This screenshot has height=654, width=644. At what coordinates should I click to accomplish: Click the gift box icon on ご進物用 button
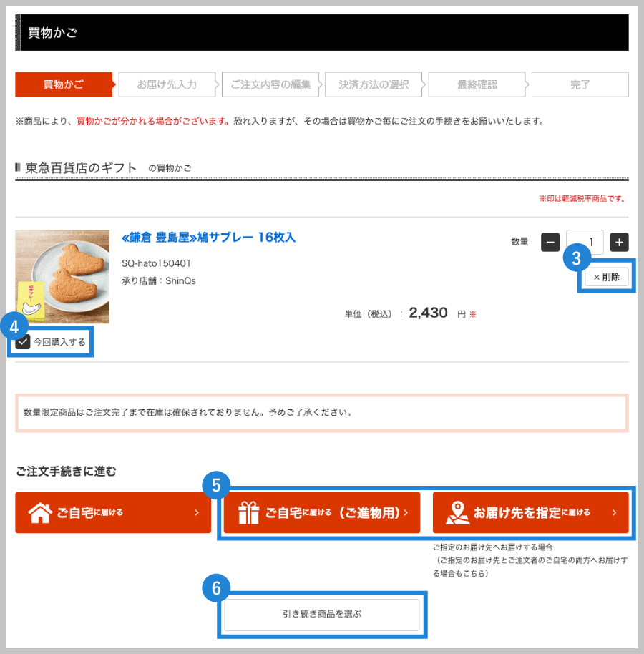pyautogui.click(x=248, y=512)
